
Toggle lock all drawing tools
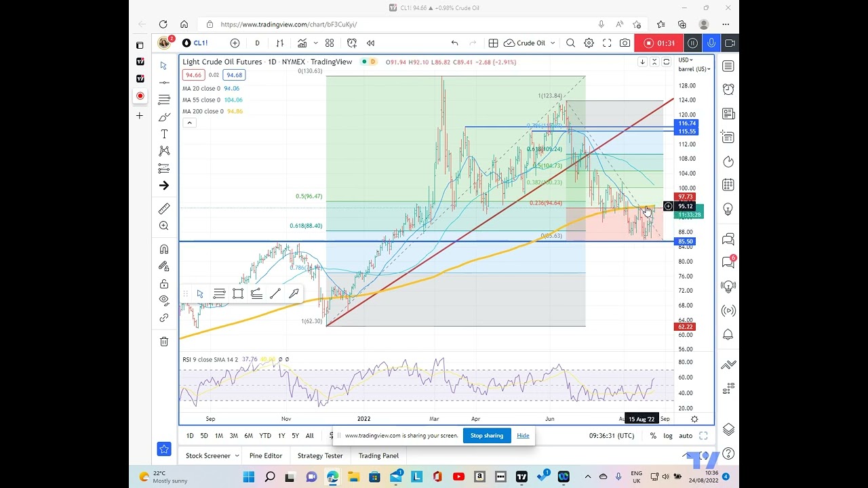[163, 283]
